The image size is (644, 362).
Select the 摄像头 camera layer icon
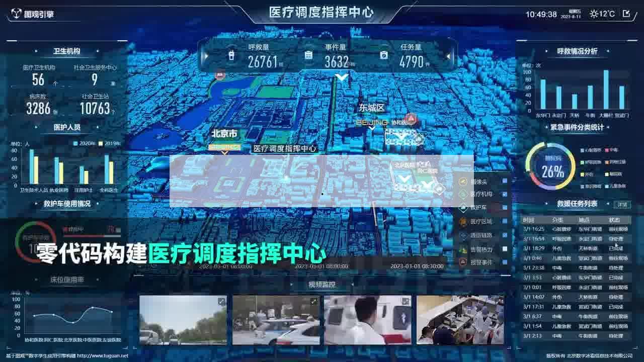[x=462, y=182]
